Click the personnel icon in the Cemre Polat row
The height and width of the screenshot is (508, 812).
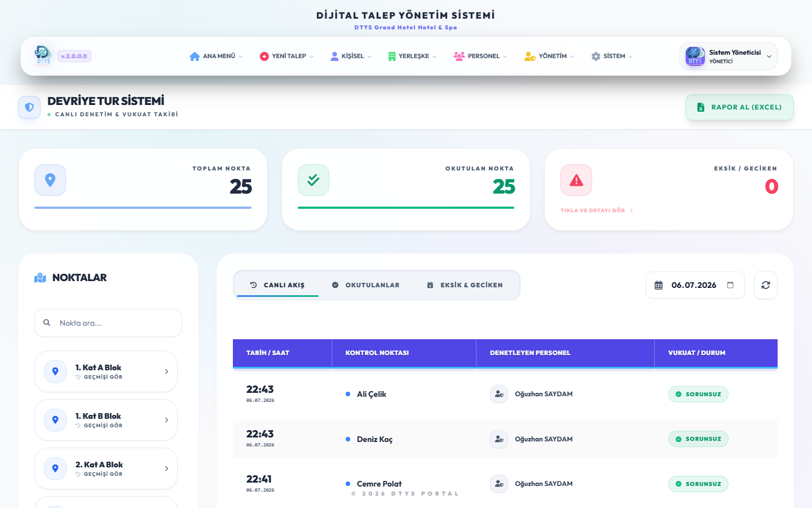point(499,484)
